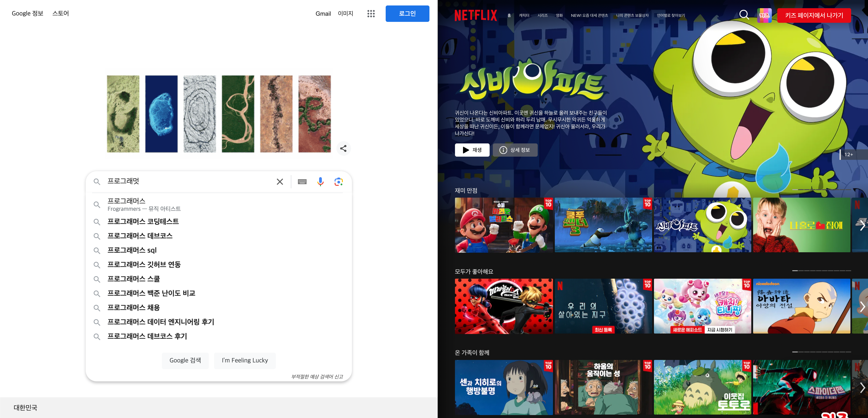Image resolution: width=868 pixels, height=418 pixels.
Task: Click the microphone voice search icon
Action: (320, 182)
